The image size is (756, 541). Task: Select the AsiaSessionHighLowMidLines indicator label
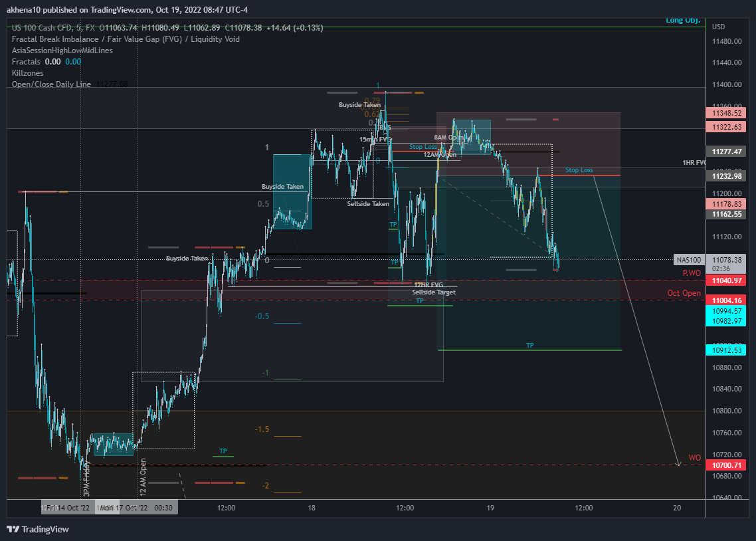pos(62,50)
